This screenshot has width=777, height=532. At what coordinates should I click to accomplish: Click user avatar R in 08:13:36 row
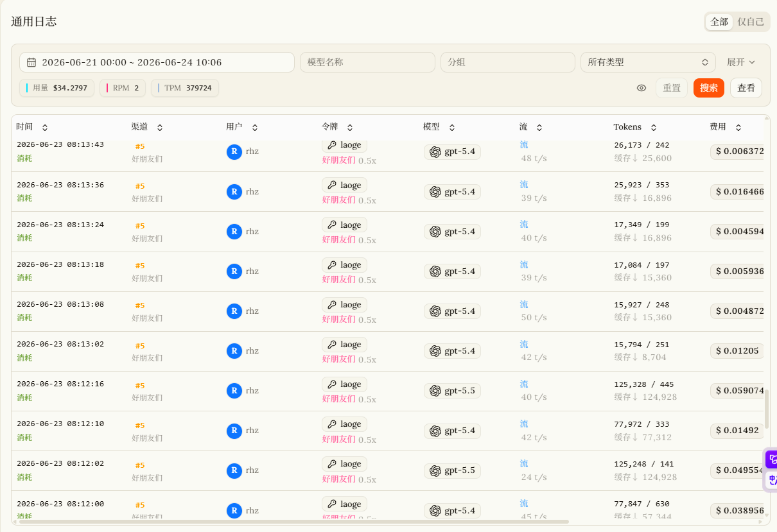tap(234, 191)
